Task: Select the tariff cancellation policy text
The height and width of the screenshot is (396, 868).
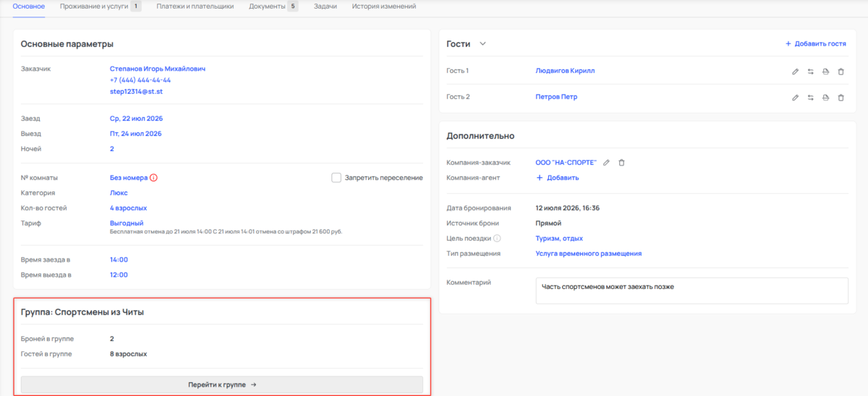Action: click(x=226, y=232)
